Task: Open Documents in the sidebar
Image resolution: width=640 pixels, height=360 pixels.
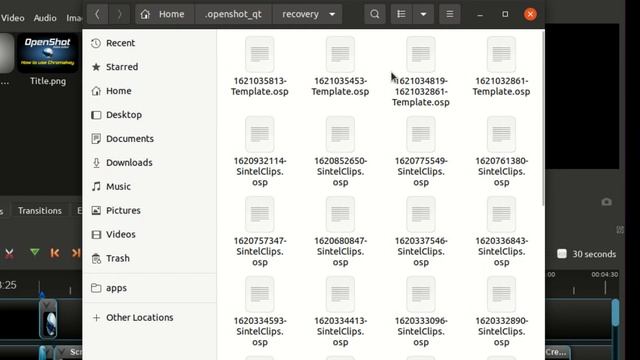Action: click(149, 139)
